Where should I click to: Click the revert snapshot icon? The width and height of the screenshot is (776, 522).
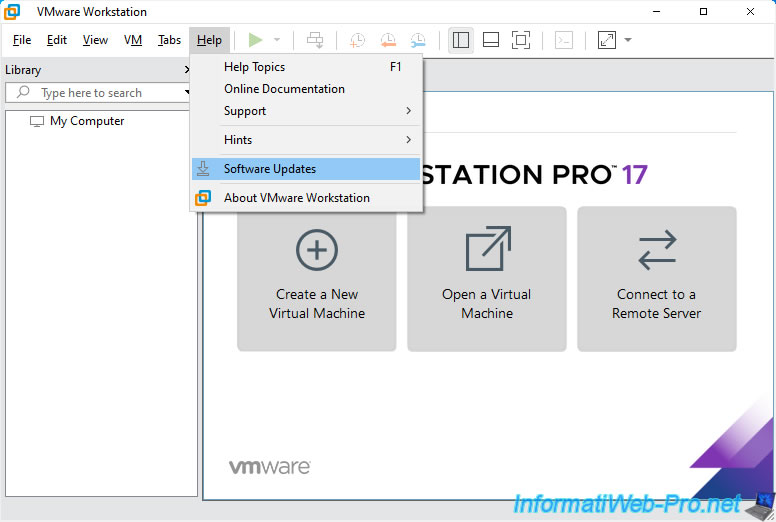click(x=387, y=40)
